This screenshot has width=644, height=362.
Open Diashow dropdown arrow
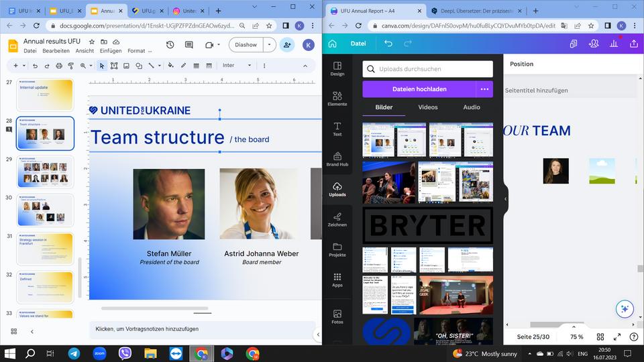point(270,45)
